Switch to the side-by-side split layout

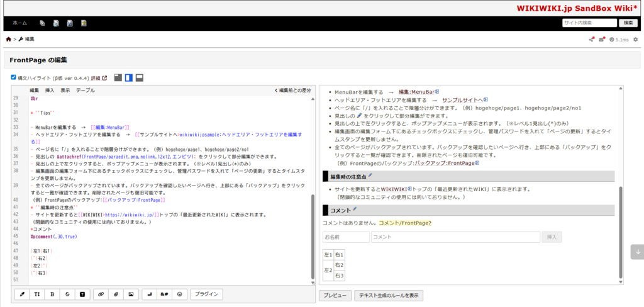pyautogui.click(x=128, y=77)
